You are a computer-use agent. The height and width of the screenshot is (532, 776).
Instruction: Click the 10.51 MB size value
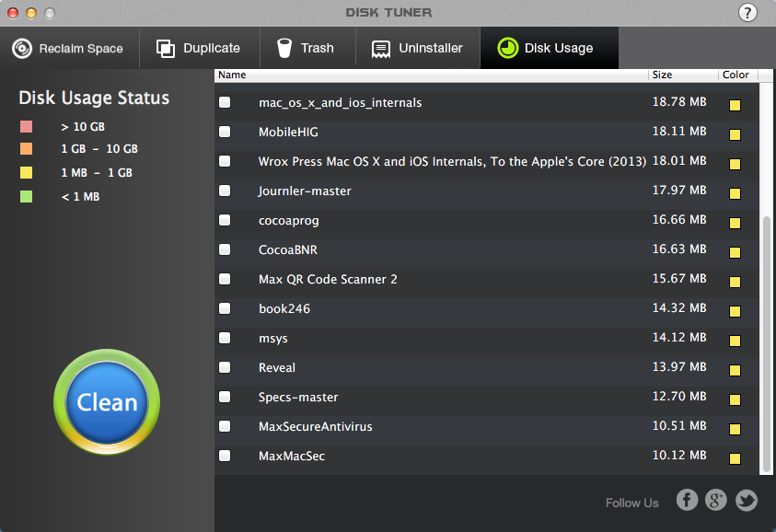(x=679, y=425)
